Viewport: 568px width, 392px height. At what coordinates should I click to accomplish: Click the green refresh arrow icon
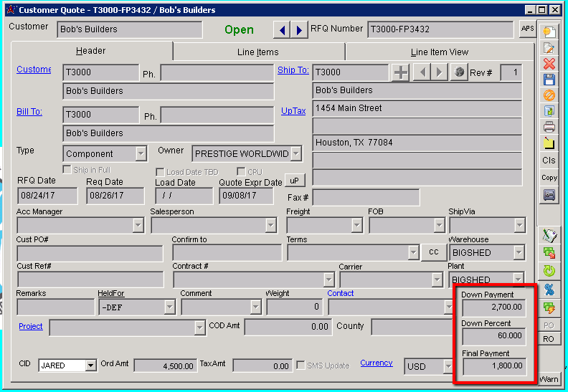coord(549,271)
